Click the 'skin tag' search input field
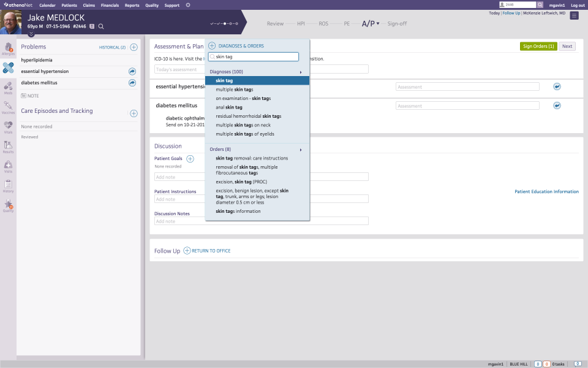The width and height of the screenshot is (588, 368). pos(254,56)
